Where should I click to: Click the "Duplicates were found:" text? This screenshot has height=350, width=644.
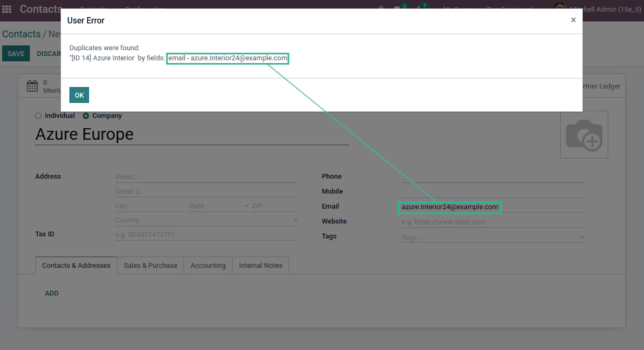pos(104,48)
